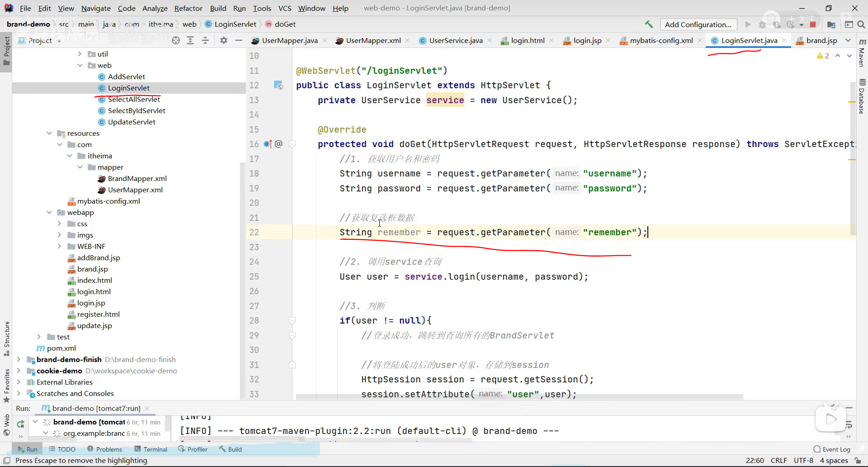868x467 pixels.
Task: Open the Favorites side tool window
Action: coord(7,386)
